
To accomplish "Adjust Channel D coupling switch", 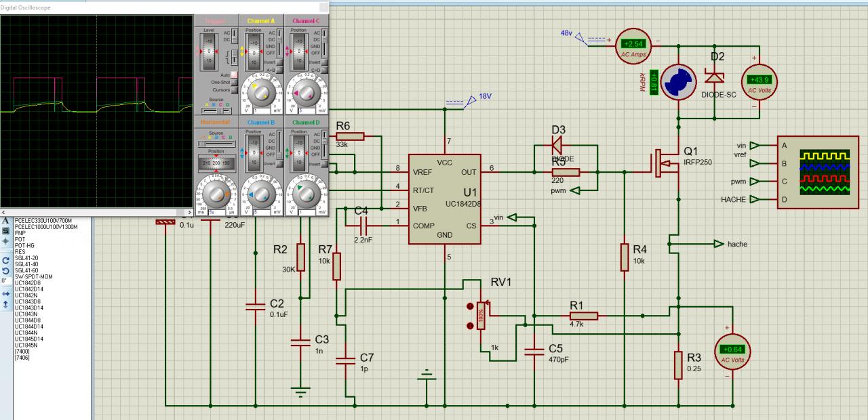I will click(x=324, y=145).
